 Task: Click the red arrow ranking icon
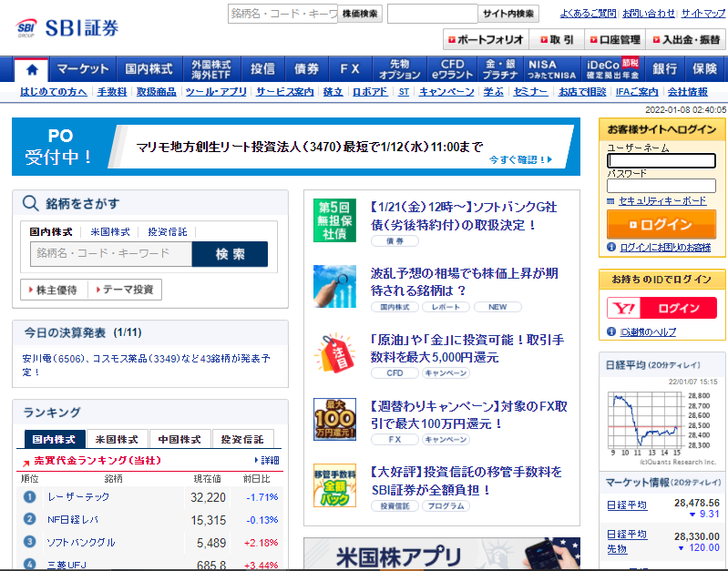pos(26,463)
